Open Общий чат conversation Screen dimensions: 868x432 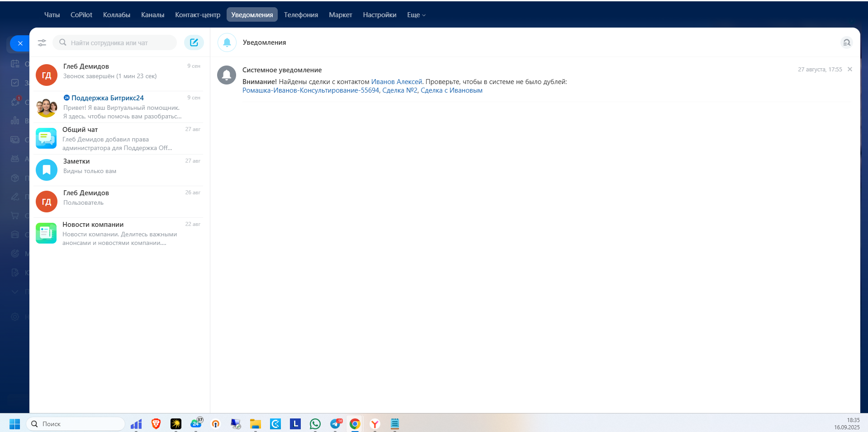118,138
